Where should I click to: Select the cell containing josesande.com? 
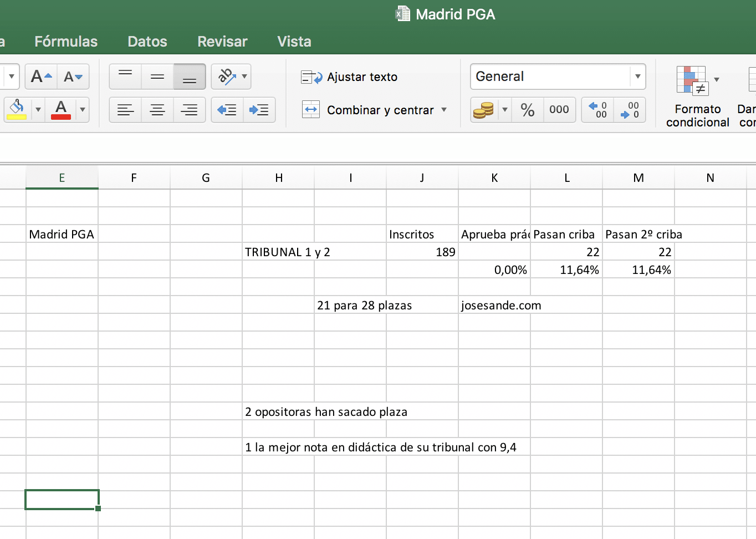tap(494, 306)
